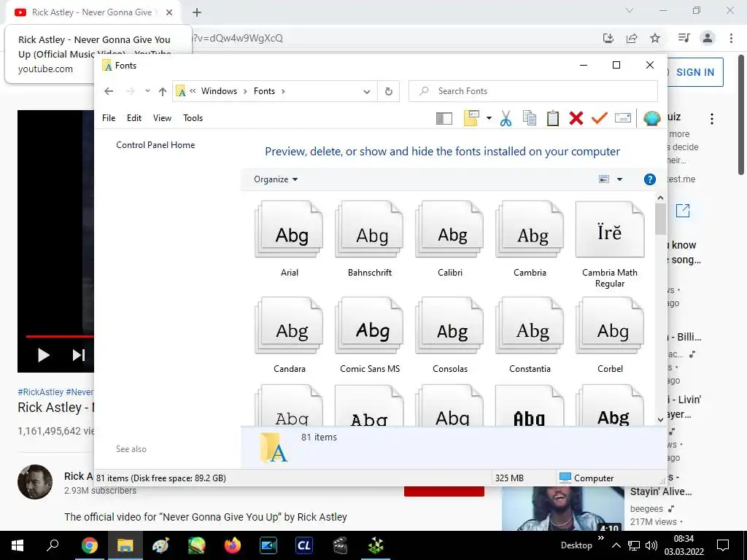Expand the double-chevron before Windows breadcrumb

pyautogui.click(x=193, y=91)
